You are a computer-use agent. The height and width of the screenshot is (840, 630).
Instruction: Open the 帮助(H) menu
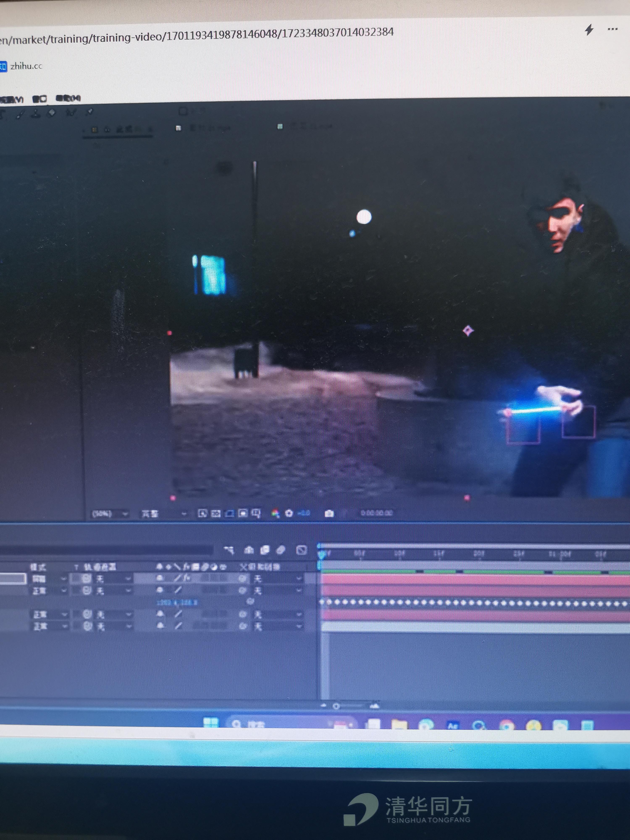(68, 98)
